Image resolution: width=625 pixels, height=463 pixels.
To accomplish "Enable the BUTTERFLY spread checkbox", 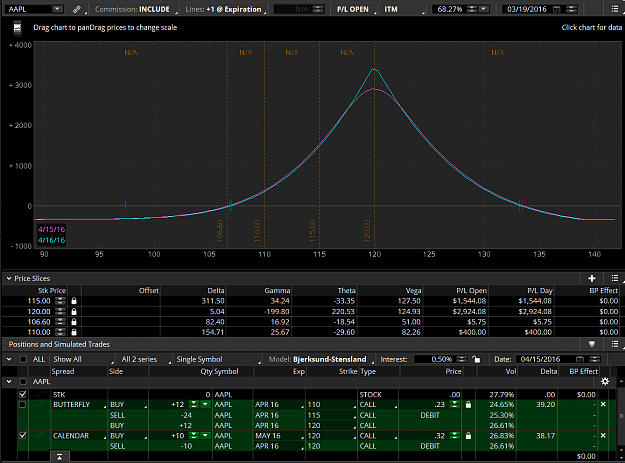I will (x=23, y=404).
